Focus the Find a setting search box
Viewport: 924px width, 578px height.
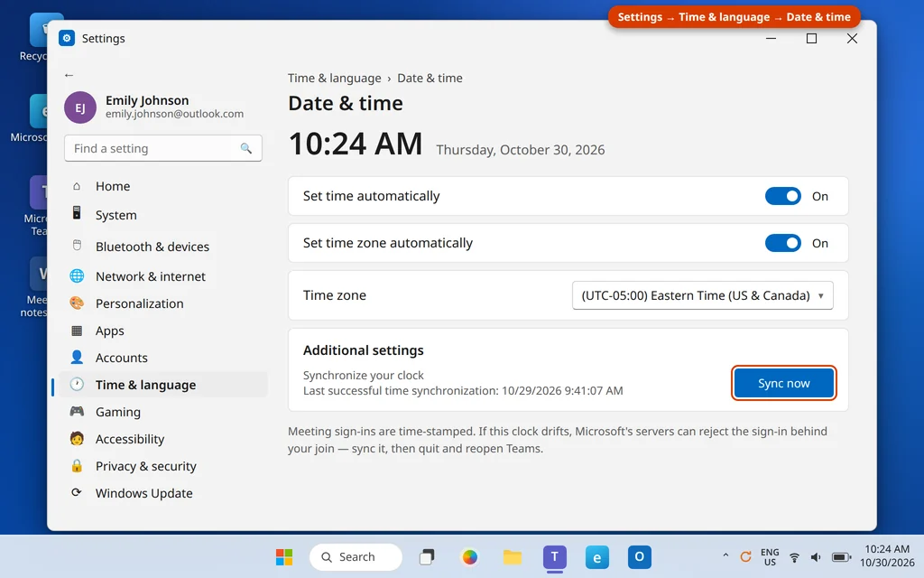coord(163,149)
